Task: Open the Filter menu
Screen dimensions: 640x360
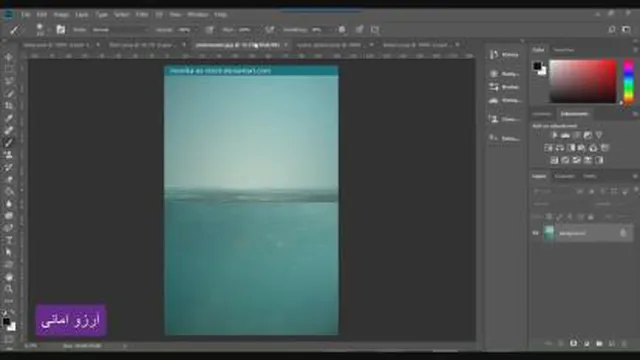Action: tap(142, 14)
